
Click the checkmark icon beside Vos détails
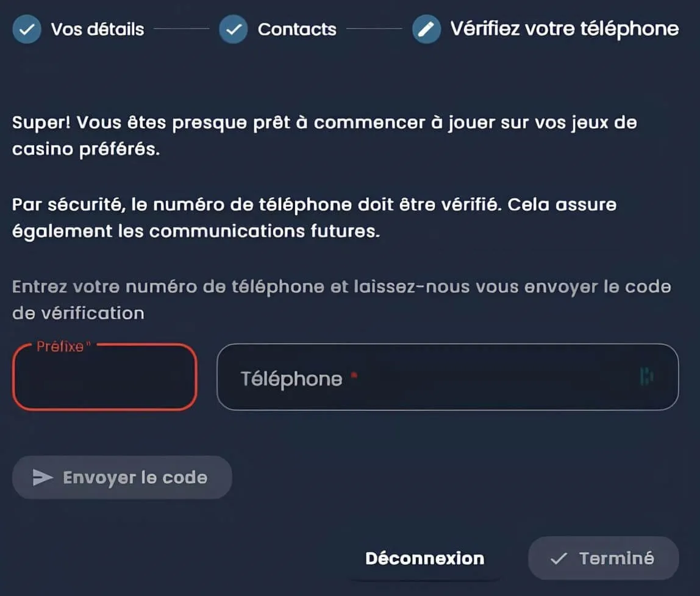coord(26,29)
